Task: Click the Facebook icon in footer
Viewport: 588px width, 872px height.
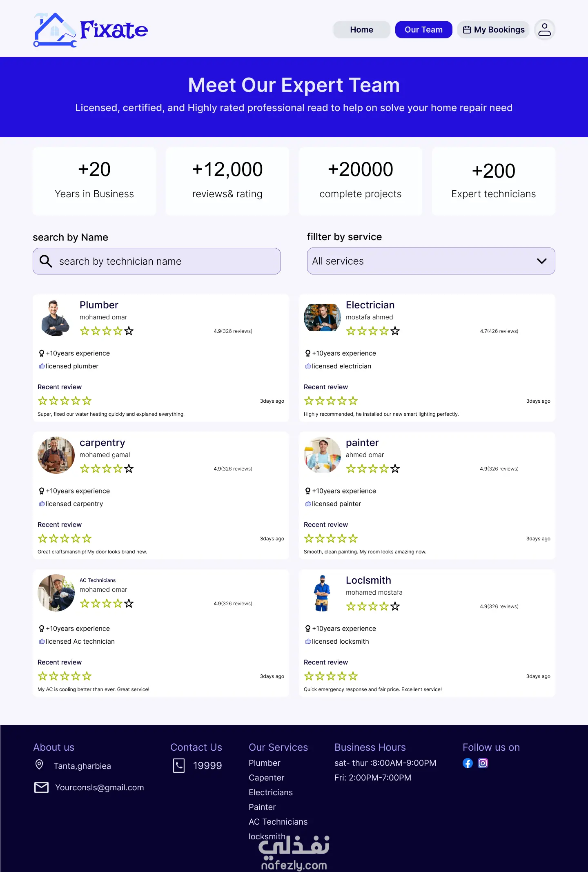Action: click(x=468, y=763)
